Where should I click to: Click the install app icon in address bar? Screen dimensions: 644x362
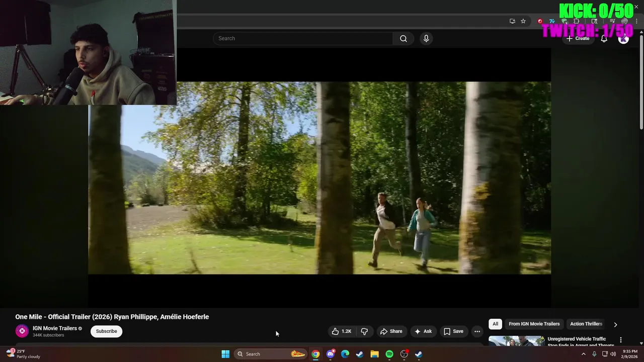coord(512,21)
